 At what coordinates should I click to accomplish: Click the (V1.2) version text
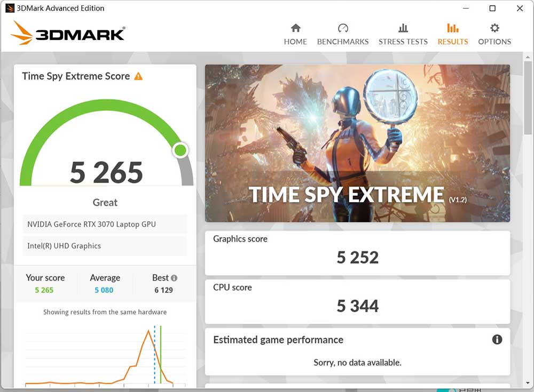pos(458,200)
